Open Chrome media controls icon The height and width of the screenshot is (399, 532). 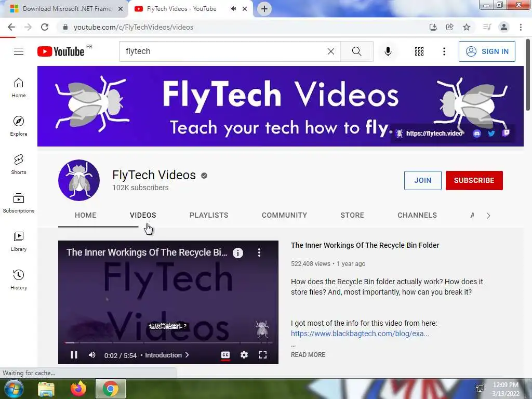tap(487, 27)
